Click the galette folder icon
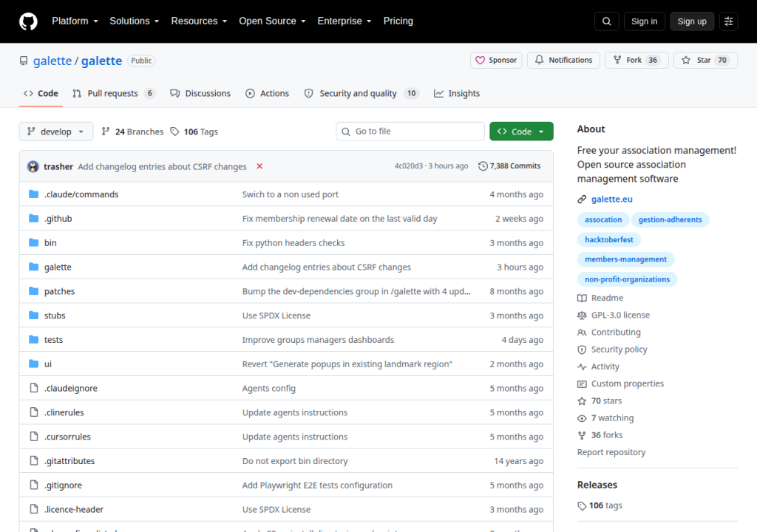 [x=33, y=267]
